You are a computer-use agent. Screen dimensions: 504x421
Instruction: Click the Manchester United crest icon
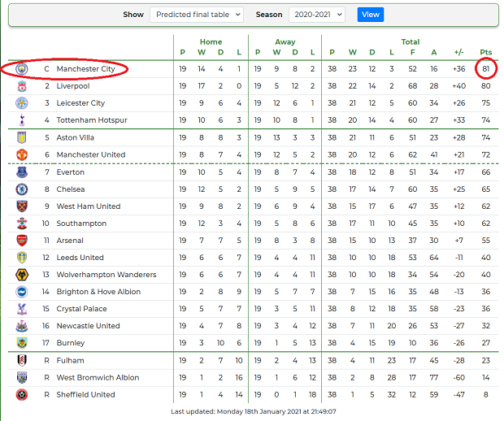click(22, 154)
